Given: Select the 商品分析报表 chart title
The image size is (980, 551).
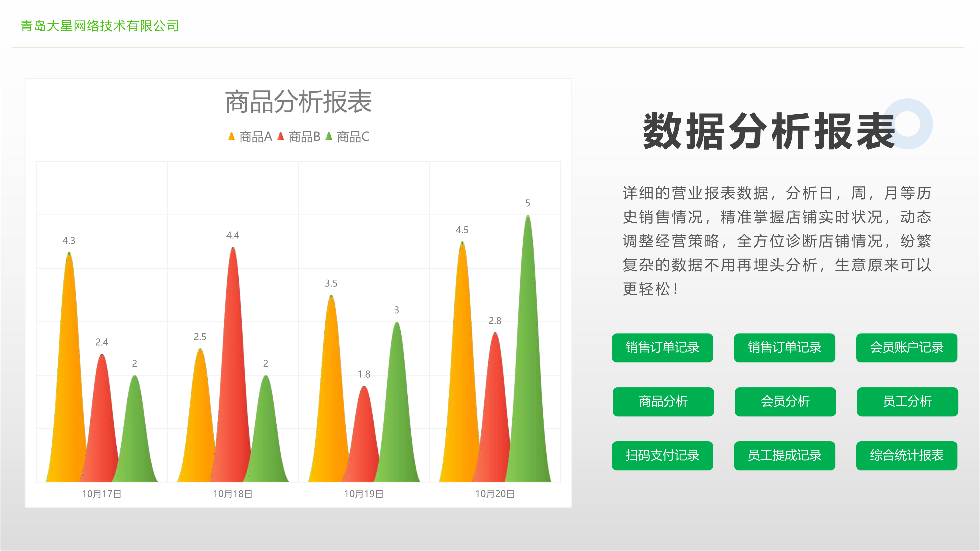Looking at the screenshot, I should (x=298, y=102).
